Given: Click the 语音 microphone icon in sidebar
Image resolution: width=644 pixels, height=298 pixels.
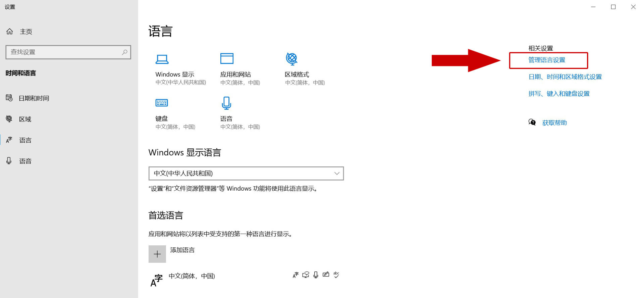Looking at the screenshot, I should click(9, 161).
